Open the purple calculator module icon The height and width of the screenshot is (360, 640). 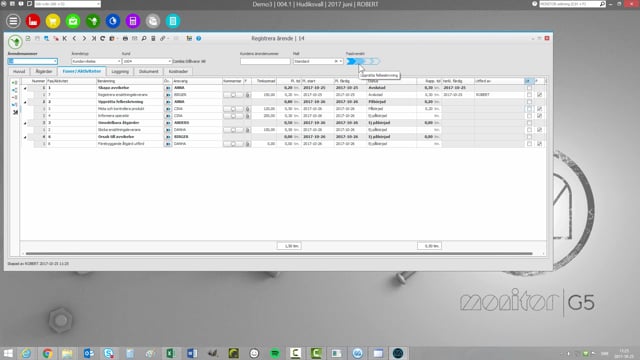pos(133,21)
